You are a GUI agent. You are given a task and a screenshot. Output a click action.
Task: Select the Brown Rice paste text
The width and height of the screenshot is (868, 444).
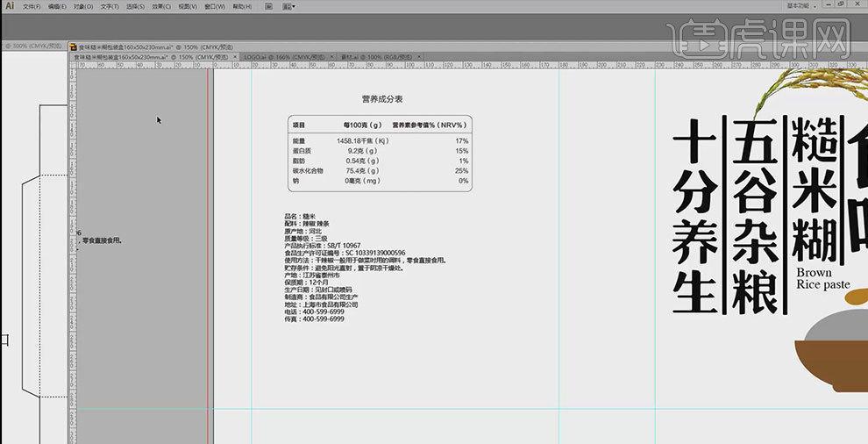822,278
